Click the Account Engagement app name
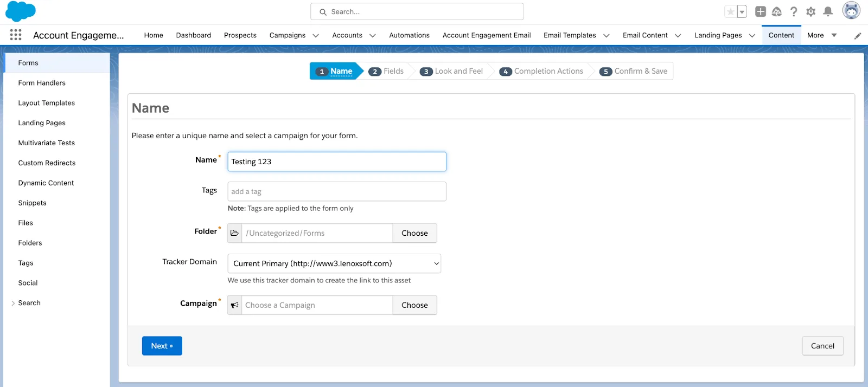Screen dimensions: 868x387 [79, 35]
